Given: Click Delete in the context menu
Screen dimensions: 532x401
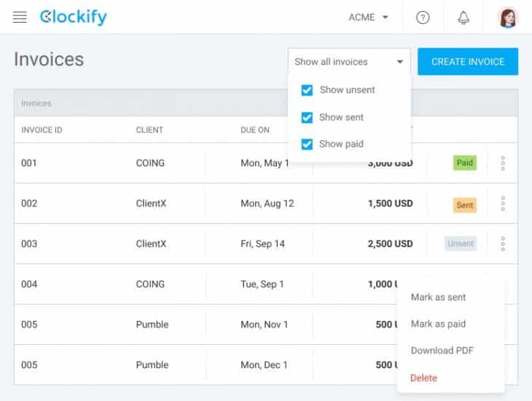Looking at the screenshot, I should [x=424, y=378].
